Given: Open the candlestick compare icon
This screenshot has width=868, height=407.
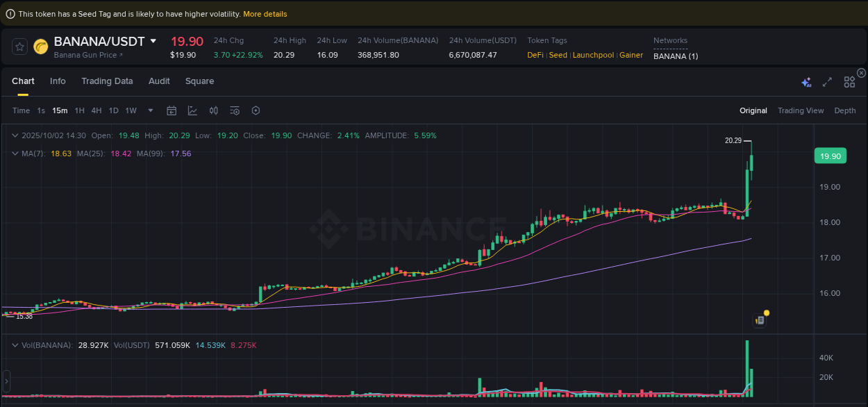Looking at the screenshot, I should 213,110.
